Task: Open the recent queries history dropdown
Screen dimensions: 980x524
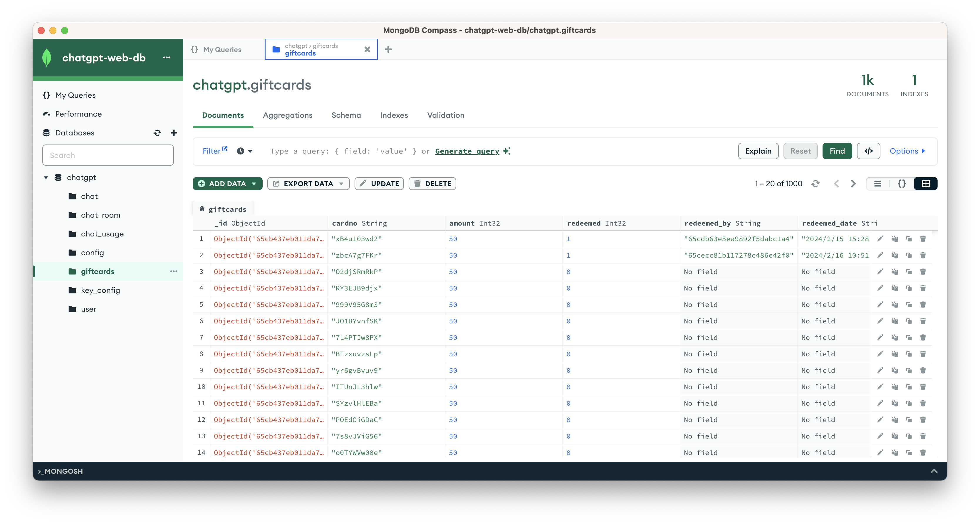Action: pyautogui.click(x=244, y=151)
